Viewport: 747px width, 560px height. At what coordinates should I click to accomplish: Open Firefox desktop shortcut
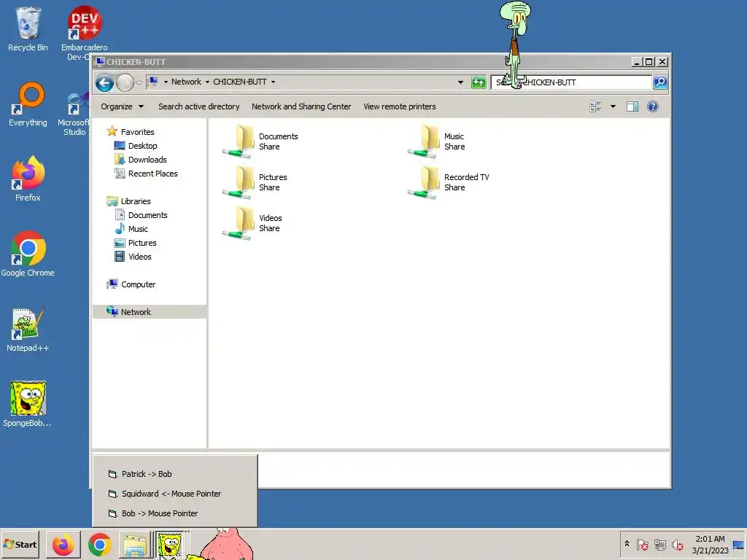[28, 179]
